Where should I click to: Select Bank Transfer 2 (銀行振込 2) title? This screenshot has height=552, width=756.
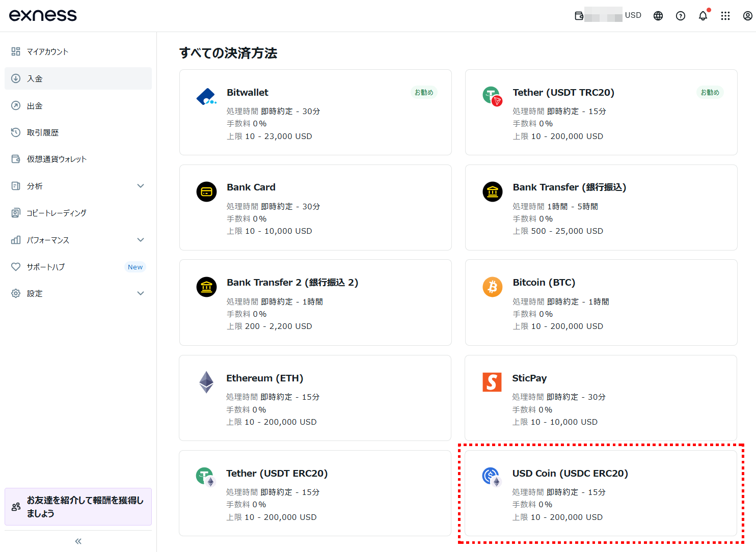tap(292, 282)
